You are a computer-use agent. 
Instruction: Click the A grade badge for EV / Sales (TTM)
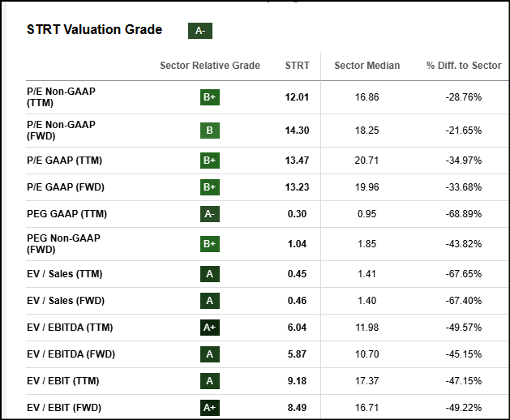point(209,274)
